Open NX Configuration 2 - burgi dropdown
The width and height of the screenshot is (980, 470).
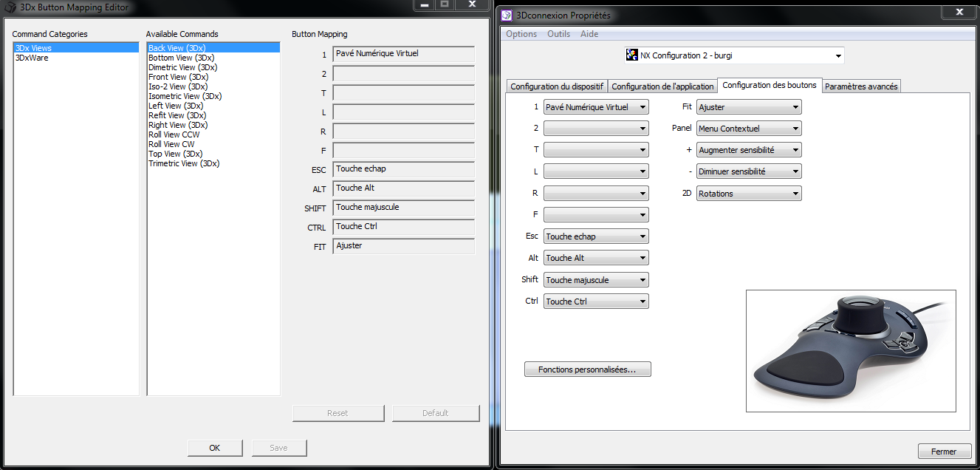(734, 55)
